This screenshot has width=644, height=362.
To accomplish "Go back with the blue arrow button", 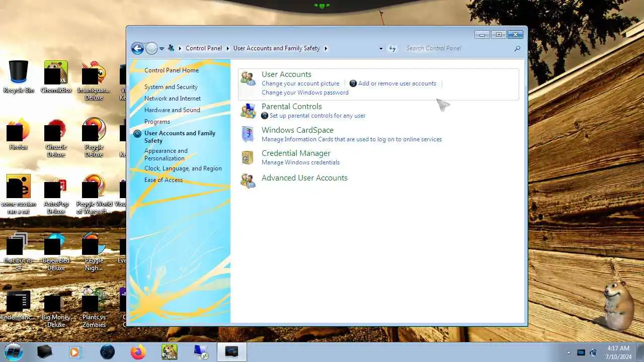I will [x=137, y=48].
